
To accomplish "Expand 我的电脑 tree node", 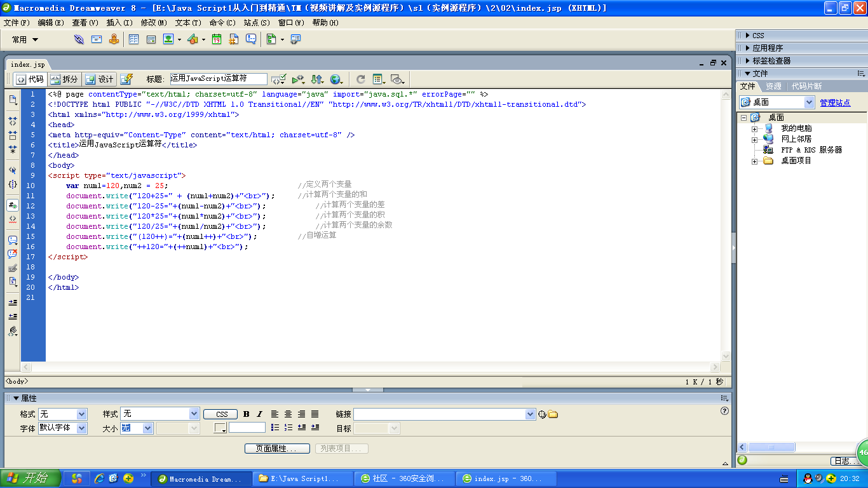I will click(754, 129).
